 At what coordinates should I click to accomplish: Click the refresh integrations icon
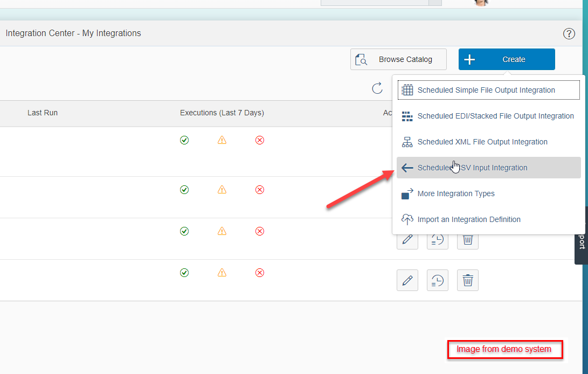pos(377,88)
